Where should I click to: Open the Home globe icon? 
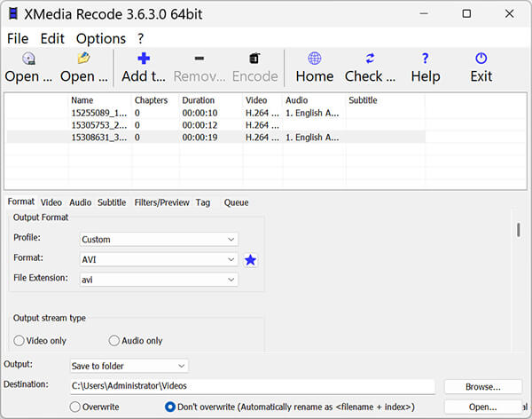pos(315,59)
